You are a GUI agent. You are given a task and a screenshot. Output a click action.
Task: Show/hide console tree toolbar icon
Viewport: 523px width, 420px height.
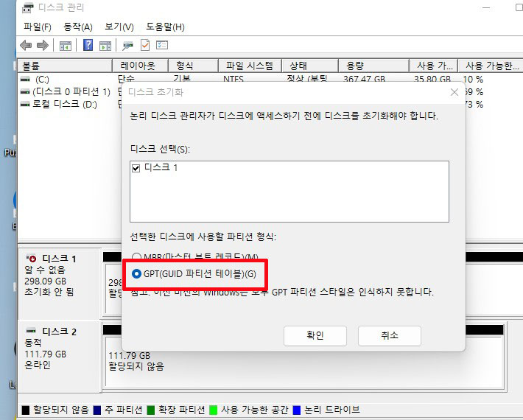pos(66,46)
